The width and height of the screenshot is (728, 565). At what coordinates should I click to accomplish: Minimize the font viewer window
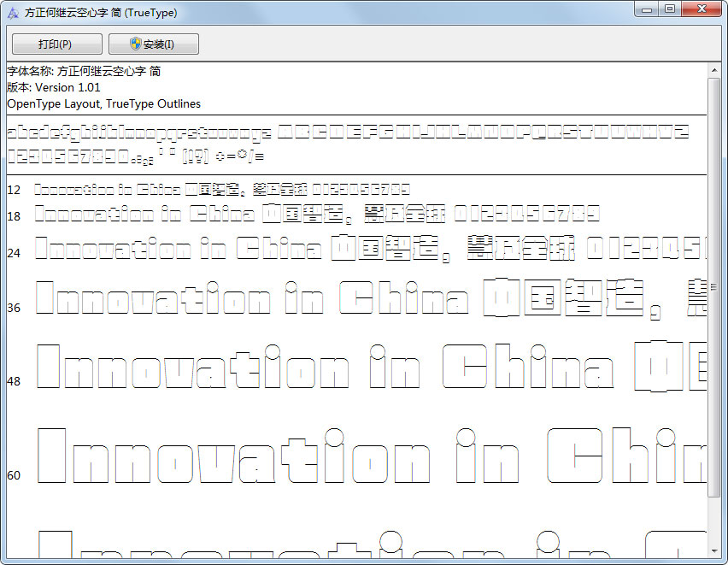pyautogui.click(x=647, y=9)
